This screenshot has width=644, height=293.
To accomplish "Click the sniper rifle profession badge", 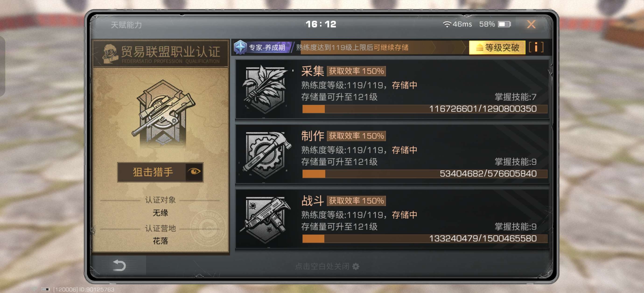I will pyautogui.click(x=163, y=112).
